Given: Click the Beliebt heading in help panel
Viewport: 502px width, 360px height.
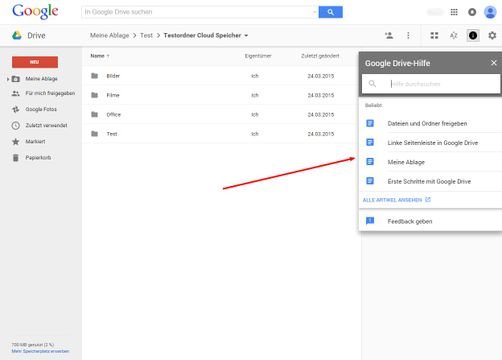Looking at the screenshot, I should click(x=373, y=105).
